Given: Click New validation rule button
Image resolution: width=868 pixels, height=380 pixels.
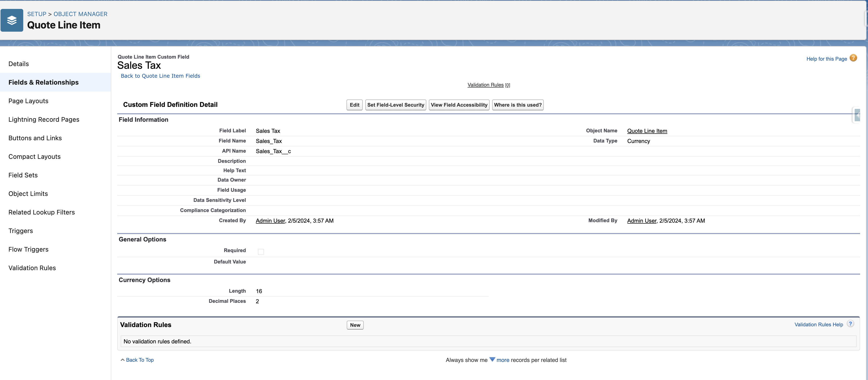Looking at the screenshot, I should pos(355,325).
